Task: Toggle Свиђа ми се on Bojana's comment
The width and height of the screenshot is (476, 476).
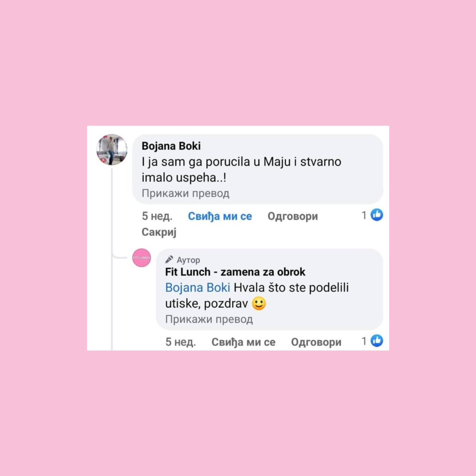Action: tap(220, 216)
